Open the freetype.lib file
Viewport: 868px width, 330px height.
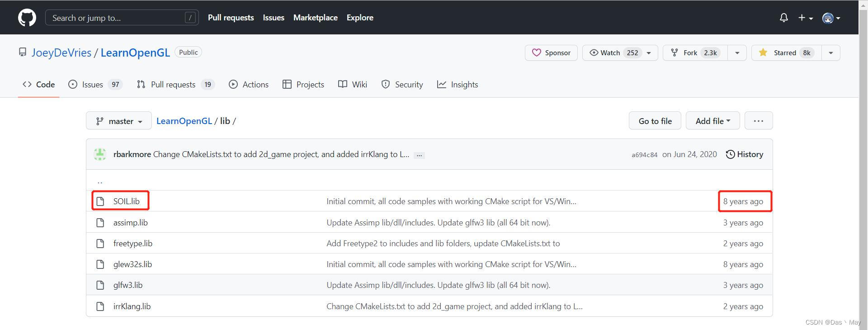pos(133,244)
